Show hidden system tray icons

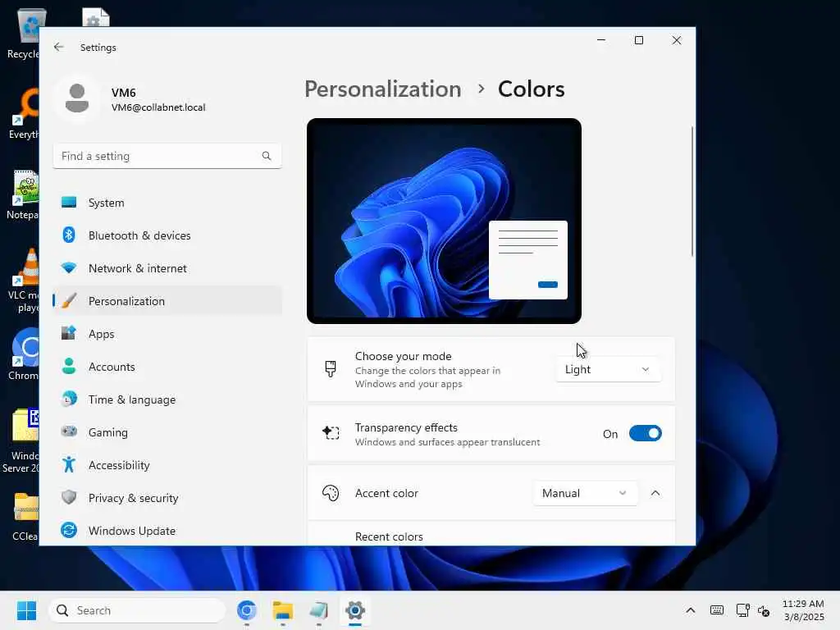tap(691, 610)
